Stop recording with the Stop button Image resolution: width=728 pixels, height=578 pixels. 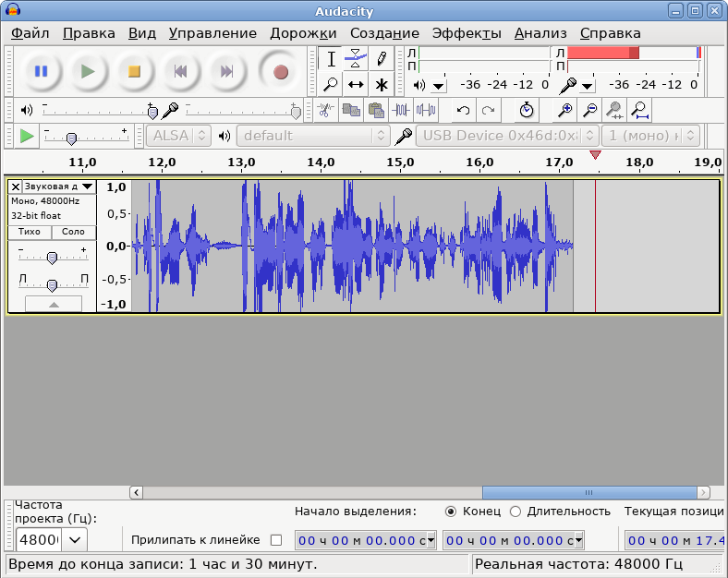pos(134,71)
